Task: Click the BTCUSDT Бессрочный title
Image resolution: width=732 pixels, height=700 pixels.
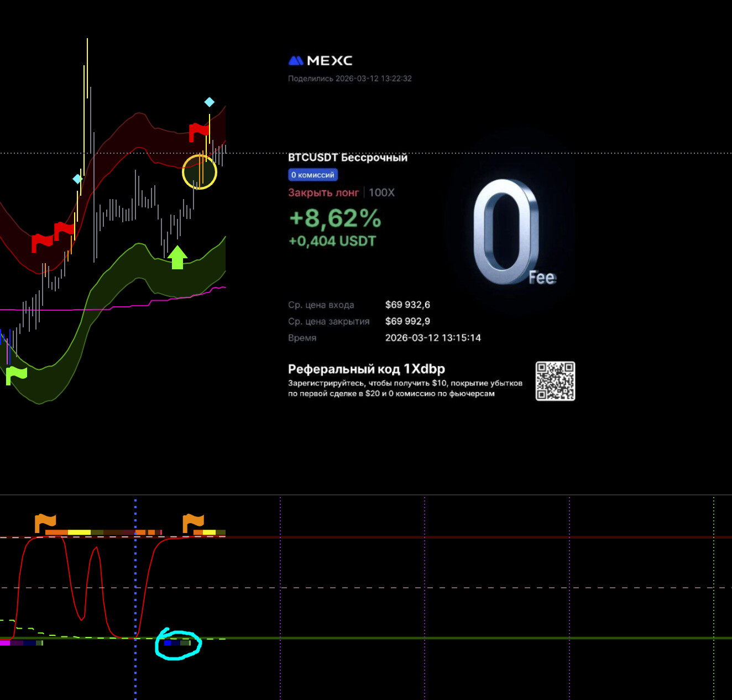Action: (348, 158)
